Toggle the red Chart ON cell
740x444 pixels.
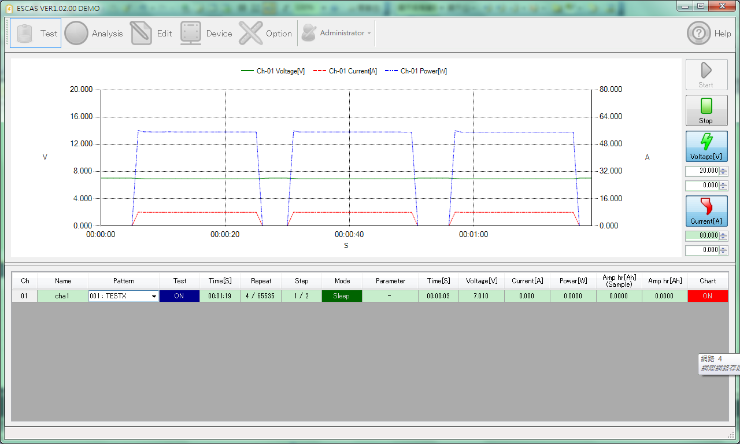(x=708, y=296)
